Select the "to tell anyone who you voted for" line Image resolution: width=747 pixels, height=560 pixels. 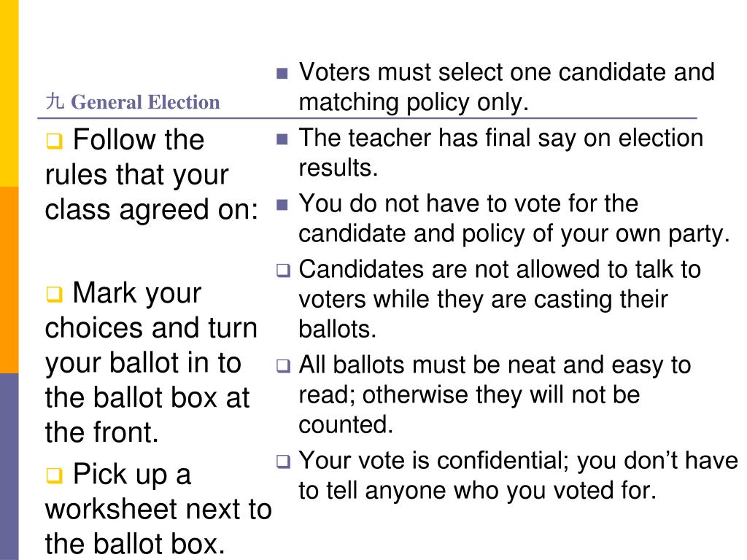pos(477,491)
